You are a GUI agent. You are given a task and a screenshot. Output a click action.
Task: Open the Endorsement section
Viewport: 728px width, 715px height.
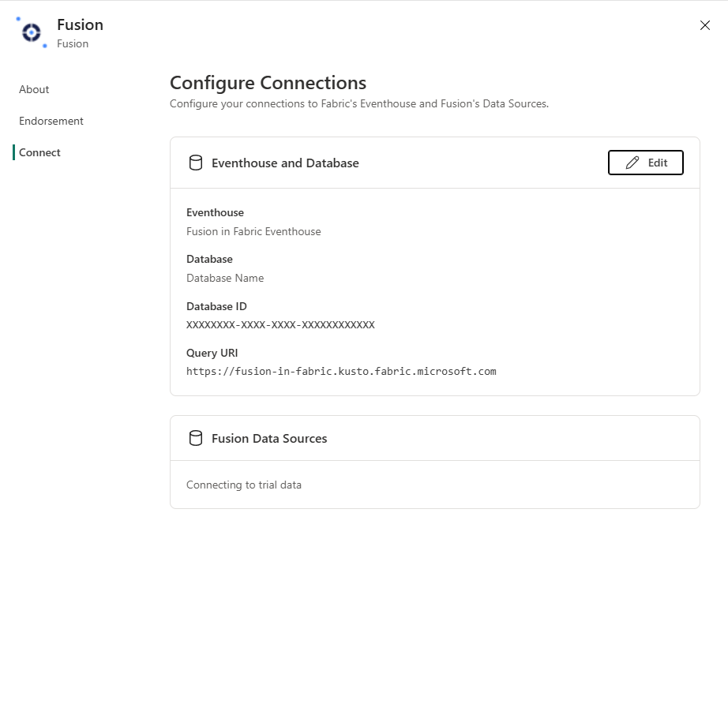pos(51,121)
